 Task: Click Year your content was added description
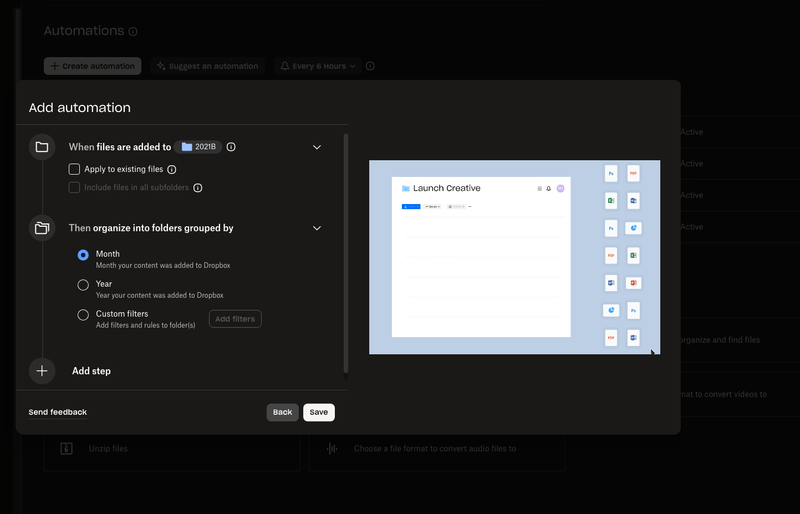[x=160, y=296]
